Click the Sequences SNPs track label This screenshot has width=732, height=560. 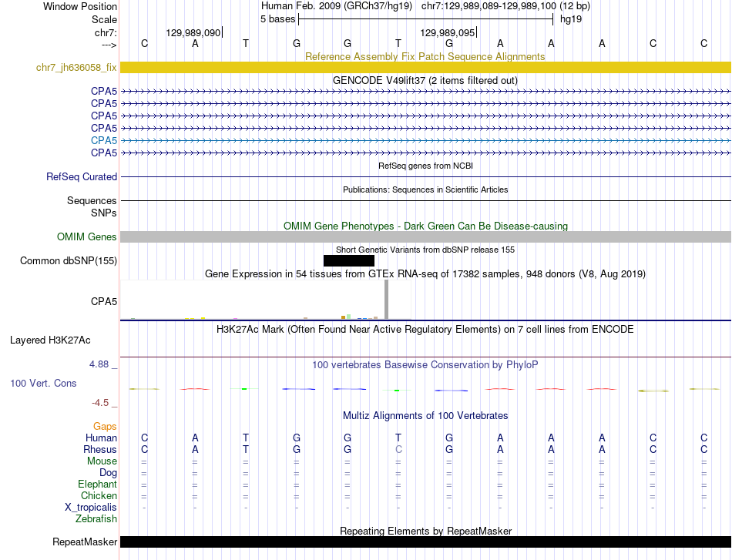click(92, 206)
